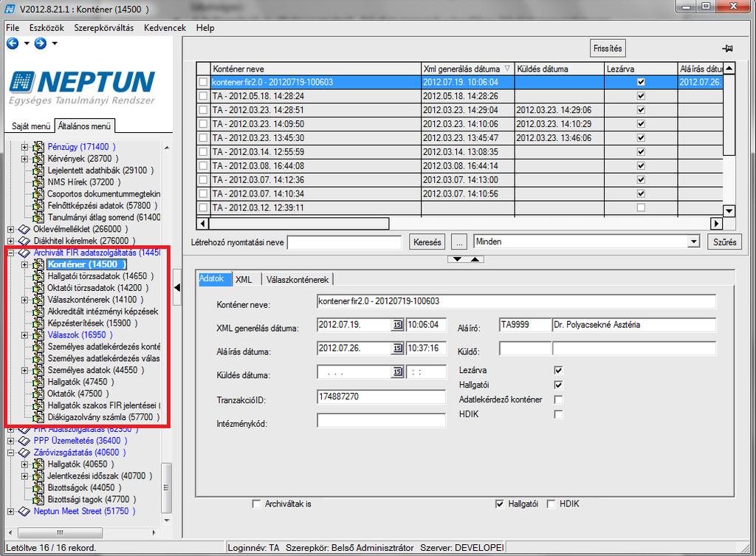Click the Pénzügy (171400) tree icon
This screenshot has height=556, width=756.
[x=38, y=147]
